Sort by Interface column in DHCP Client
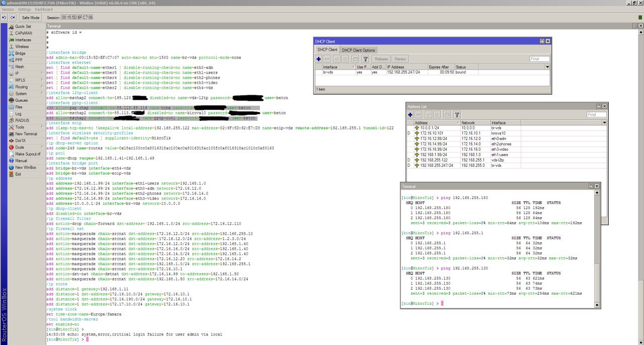 [339, 66]
